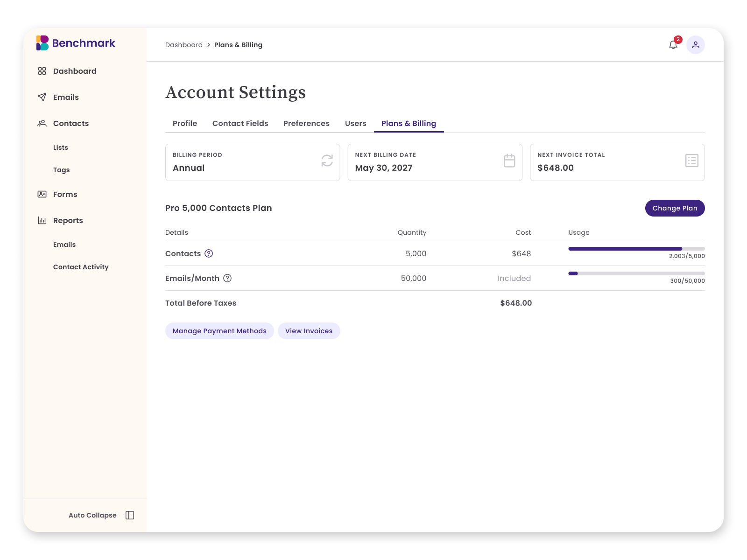Image resolution: width=747 pixels, height=560 pixels.
Task: Open Contact Activity under Reports
Action: (x=81, y=267)
